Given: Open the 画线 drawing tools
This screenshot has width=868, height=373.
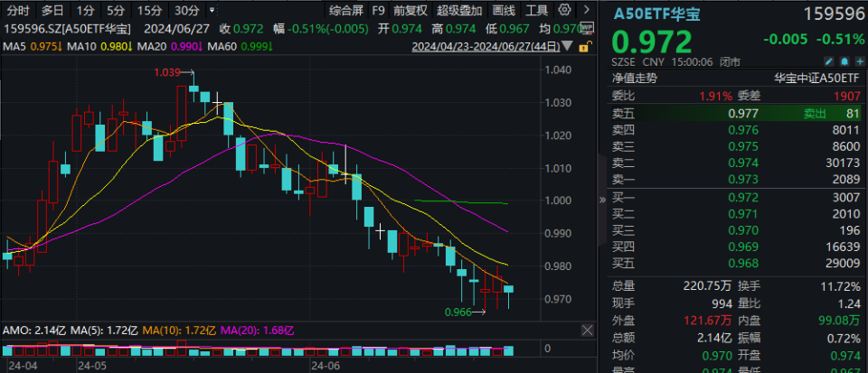Looking at the screenshot, I should [504, 10].
